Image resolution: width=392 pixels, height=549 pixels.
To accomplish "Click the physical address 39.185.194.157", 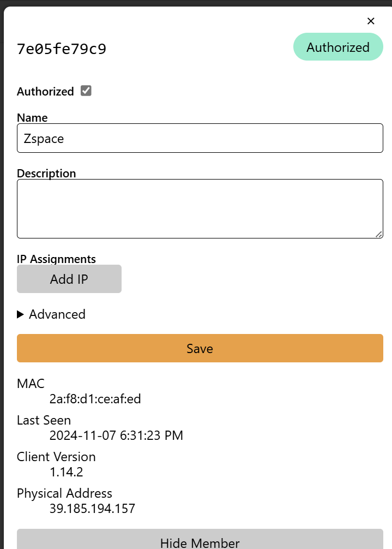I will point(92,509).
